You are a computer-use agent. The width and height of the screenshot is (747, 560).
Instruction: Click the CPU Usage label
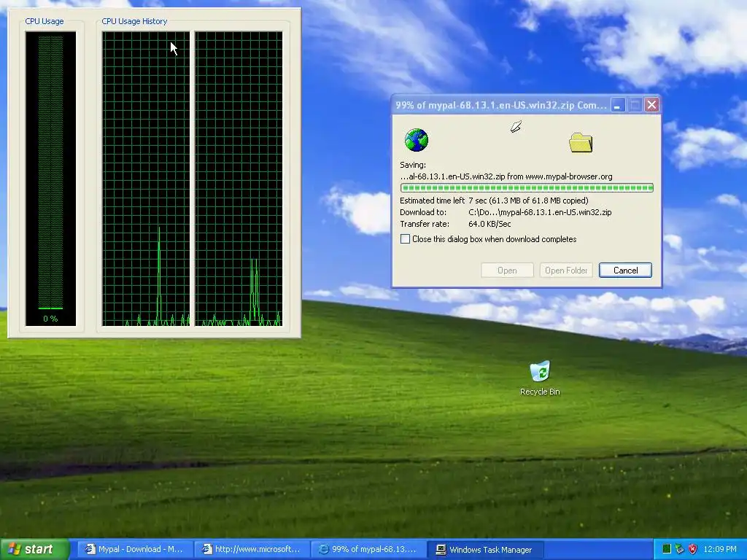pos(44,21)
